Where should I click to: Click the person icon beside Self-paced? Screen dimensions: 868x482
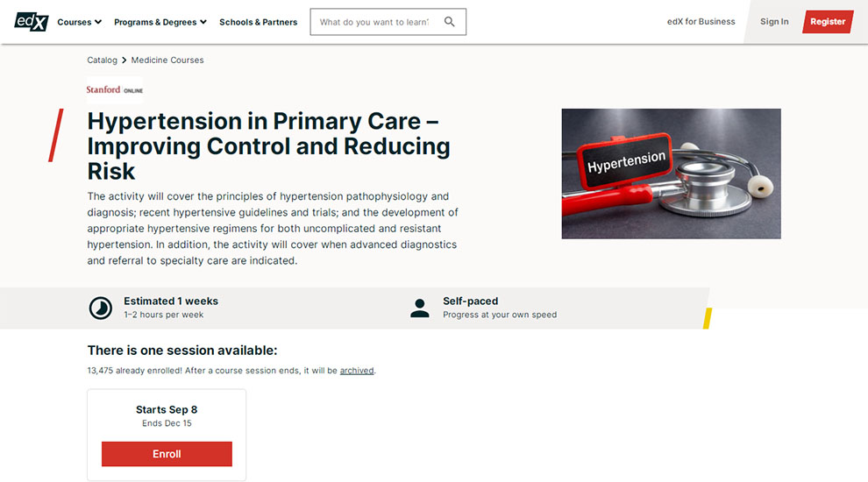point(420,308)
